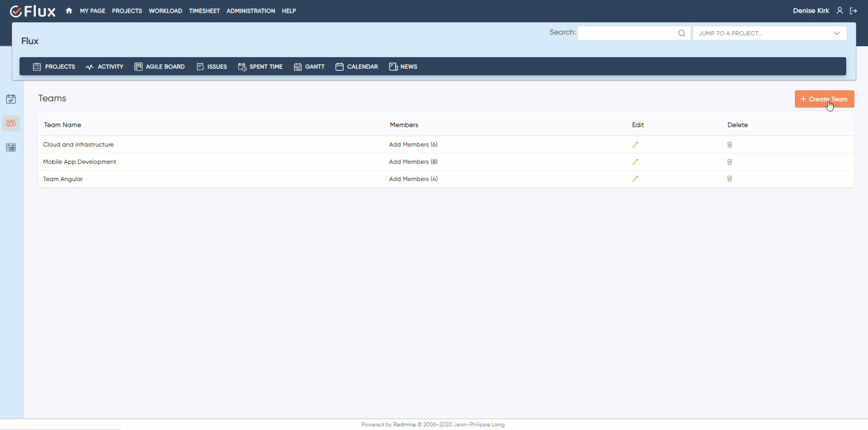Go to the Workload tab

pyautogui.click(x=165, y=10)
